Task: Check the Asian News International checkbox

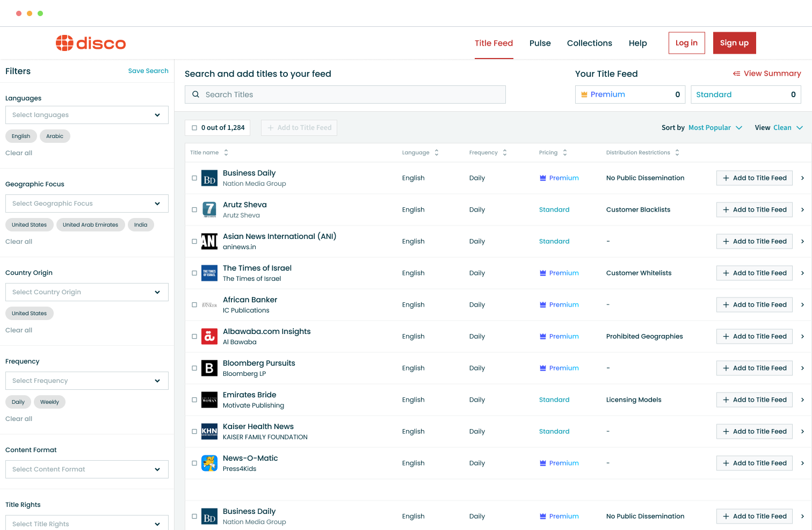Action: pyautogui.click(x=194, y=242)
